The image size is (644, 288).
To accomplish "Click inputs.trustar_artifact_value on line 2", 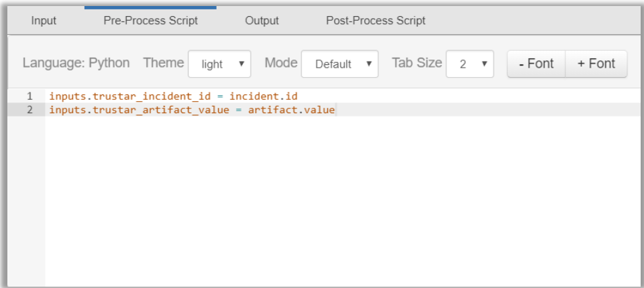I will click(x=140, y=110).
